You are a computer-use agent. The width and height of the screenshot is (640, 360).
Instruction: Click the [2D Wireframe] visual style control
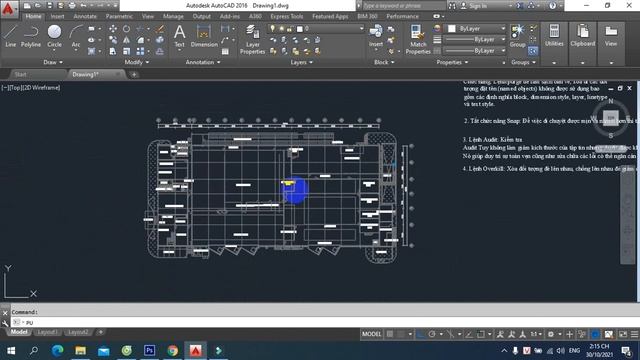[x=42, y=87]
